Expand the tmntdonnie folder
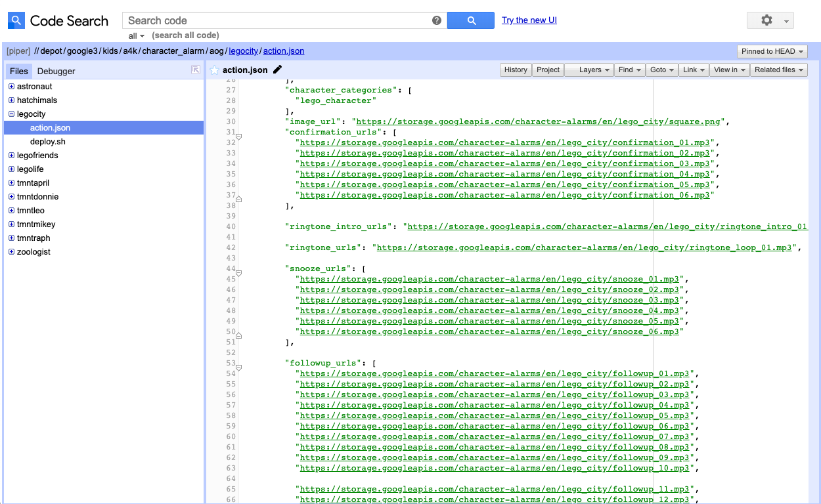This screenshot has width=821, height=504. coord(11,197)
